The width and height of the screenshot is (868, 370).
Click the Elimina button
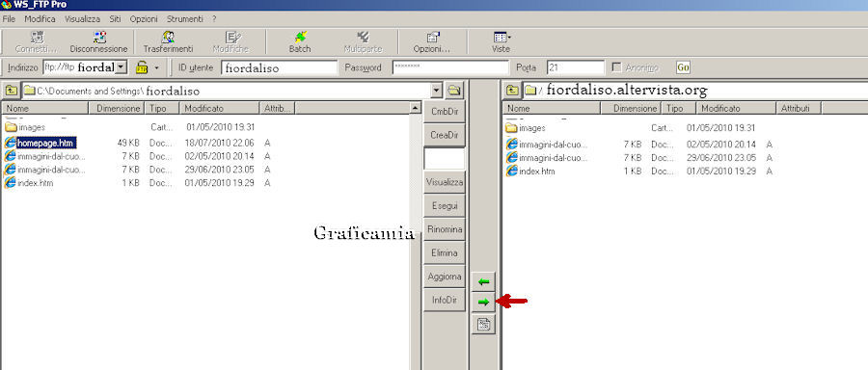[445, 252]
